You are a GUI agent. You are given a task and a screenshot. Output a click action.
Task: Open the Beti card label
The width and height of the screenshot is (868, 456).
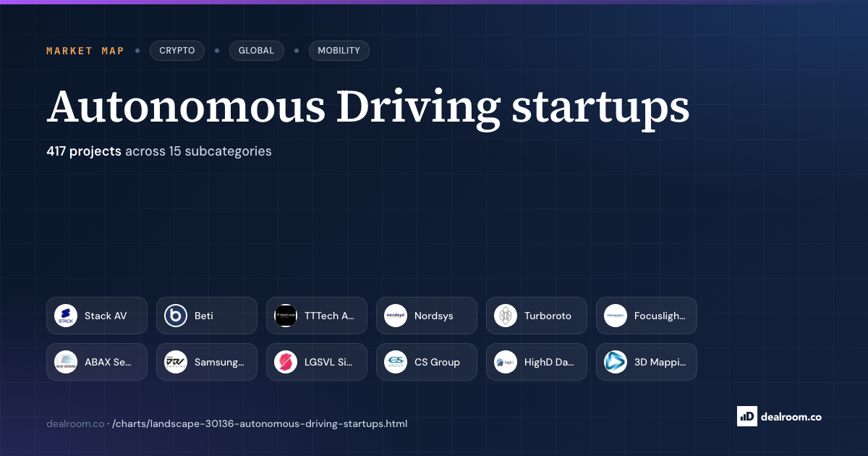pos(204,316)
